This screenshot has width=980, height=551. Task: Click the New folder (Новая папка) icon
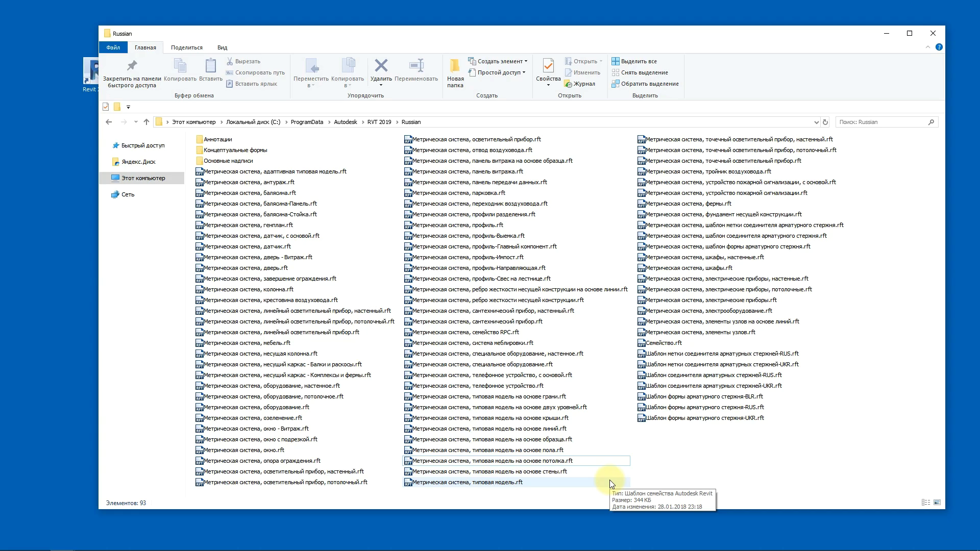[455, 66]
